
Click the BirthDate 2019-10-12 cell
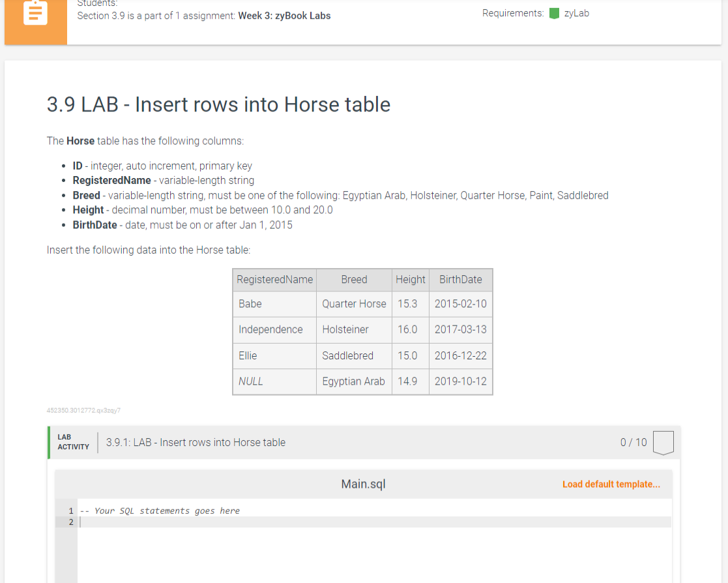click(x=460, y=381)
